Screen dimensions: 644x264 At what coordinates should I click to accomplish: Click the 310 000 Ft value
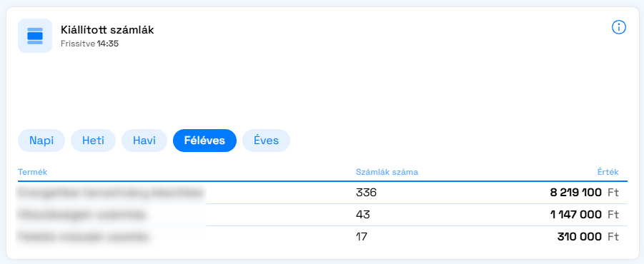588,237
